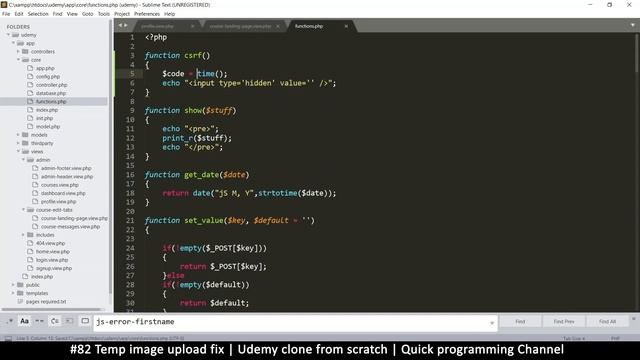
Task: Toggle in-selection search option
Action: (x=69, y=321)
